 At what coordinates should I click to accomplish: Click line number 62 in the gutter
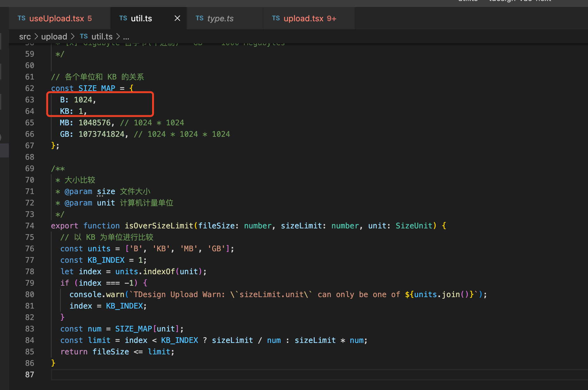(30, 88)
